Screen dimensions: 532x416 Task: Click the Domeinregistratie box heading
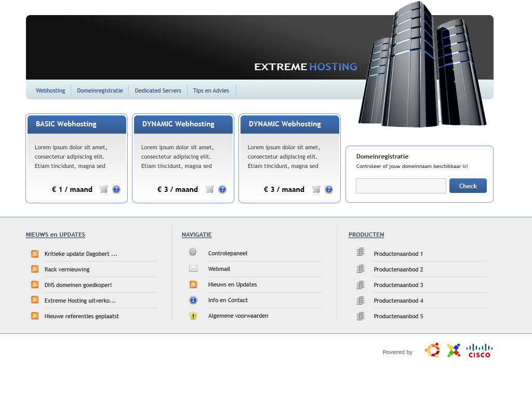coord(382,157)
